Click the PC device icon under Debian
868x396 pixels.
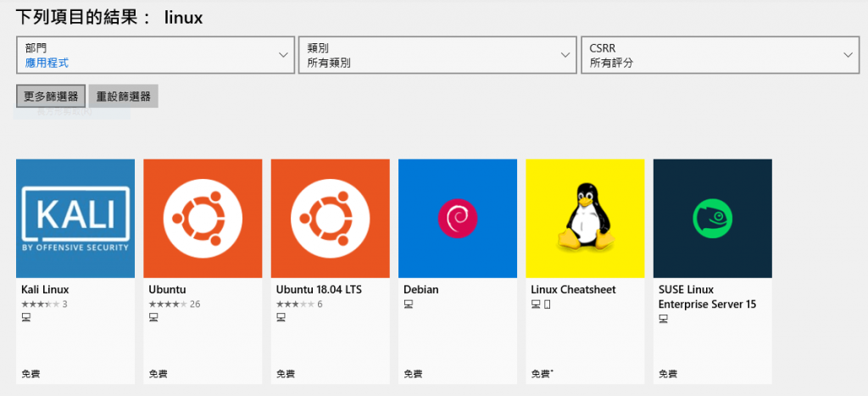(x=408, y=304)
